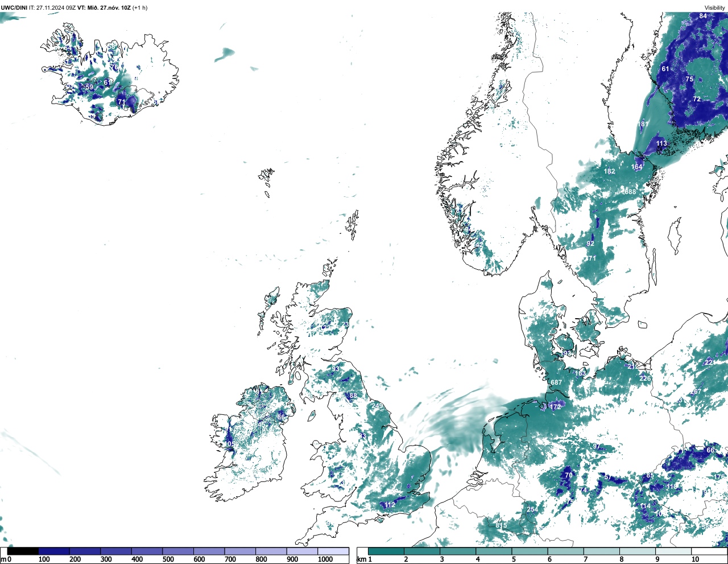Image resolution: width=728 pixels, height=564 pixels.
Task: Click the '7' km legend label
Action: pyautogui.click(x=586, y=559)
